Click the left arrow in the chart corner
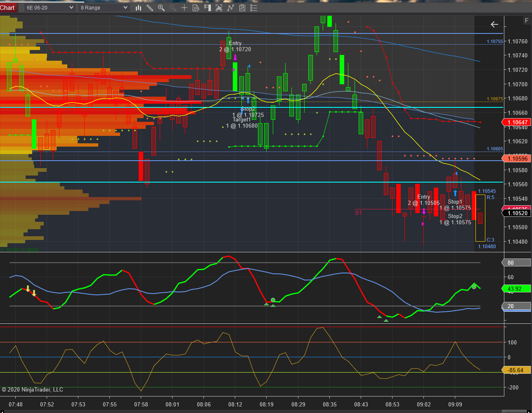 (x=494, y=24)
